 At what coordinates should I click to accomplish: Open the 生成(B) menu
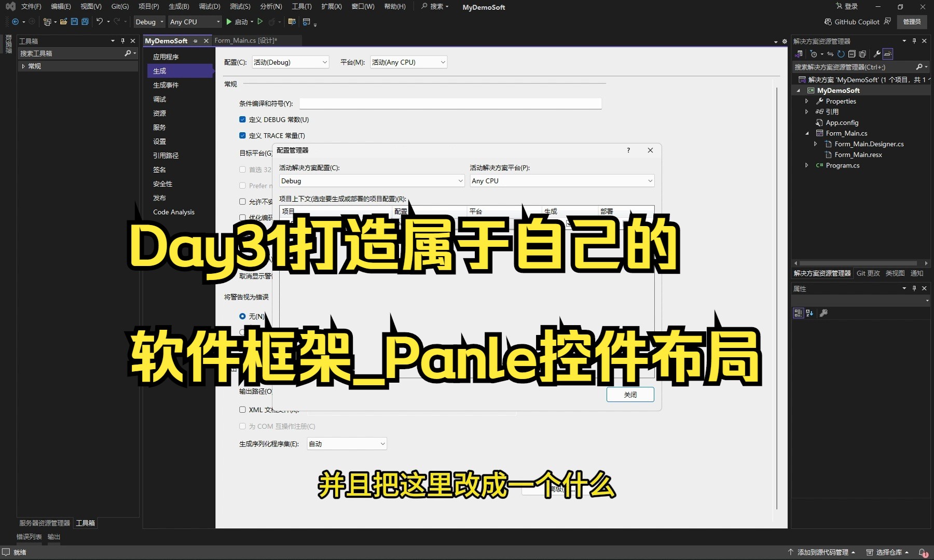pos(178,6)
